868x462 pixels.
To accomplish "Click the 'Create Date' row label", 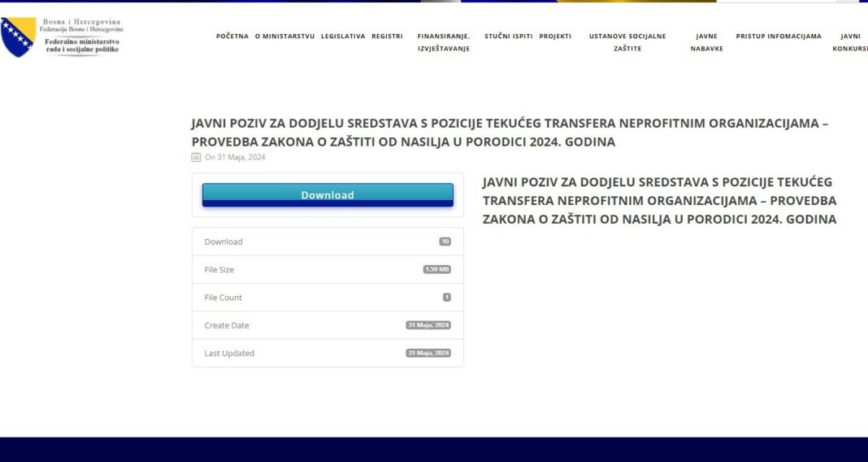I will (227, 325).
